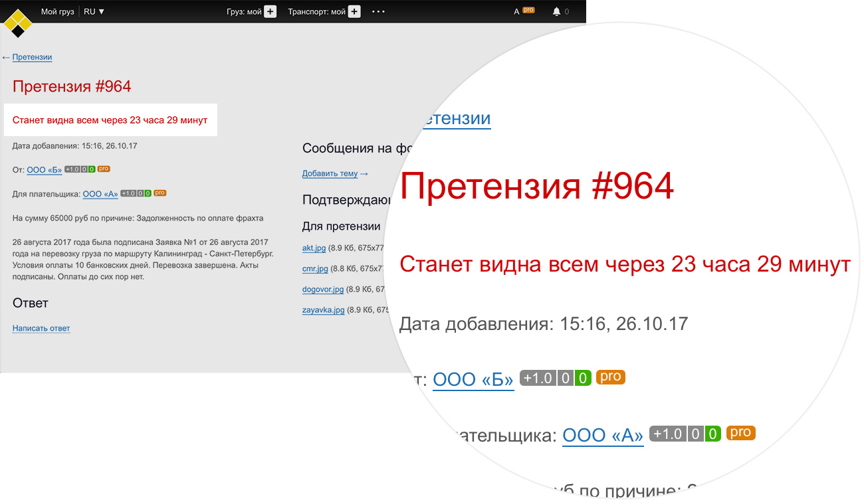Expand the RU language dropdown
The height and width of the screenshot is (504, 864).
pos(94,11)
